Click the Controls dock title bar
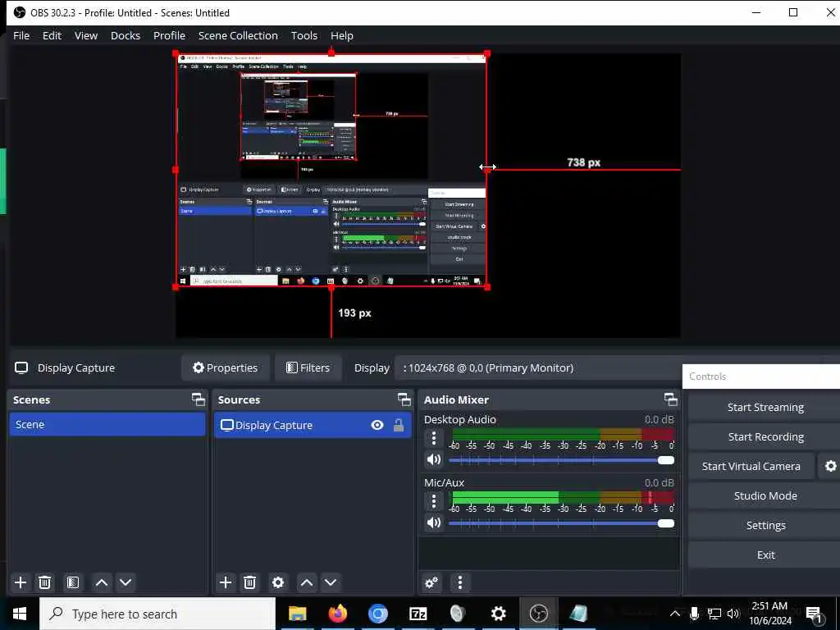Screen dimensions: 840x630 [761, 376]
